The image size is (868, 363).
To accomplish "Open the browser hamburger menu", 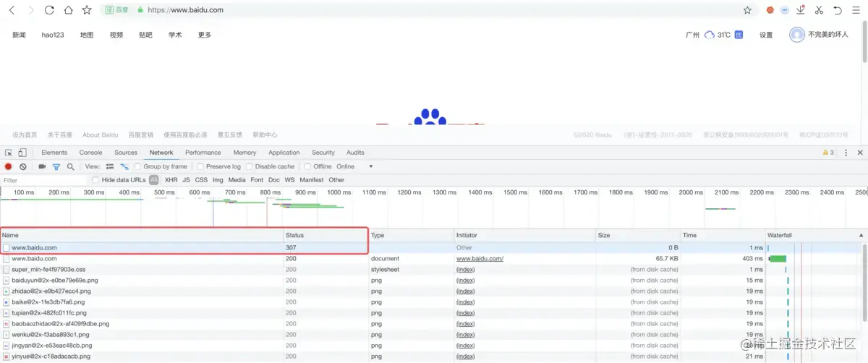I will [856, 10].
